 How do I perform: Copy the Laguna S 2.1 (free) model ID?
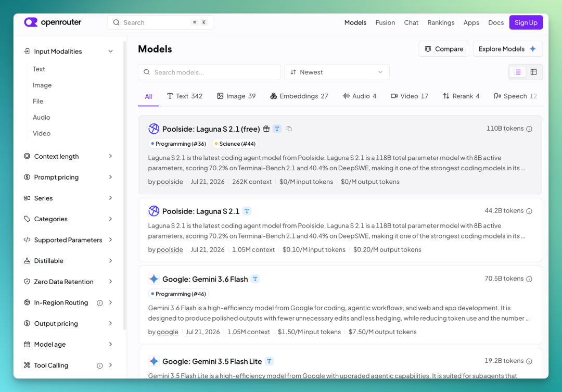pyautogui.click(x=289, y=129)
